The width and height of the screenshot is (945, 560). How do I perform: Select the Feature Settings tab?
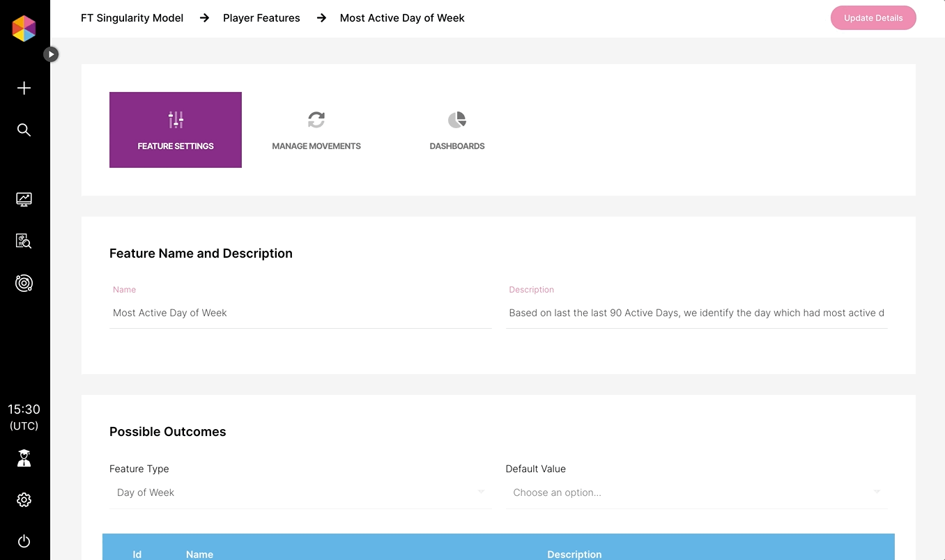176,130
